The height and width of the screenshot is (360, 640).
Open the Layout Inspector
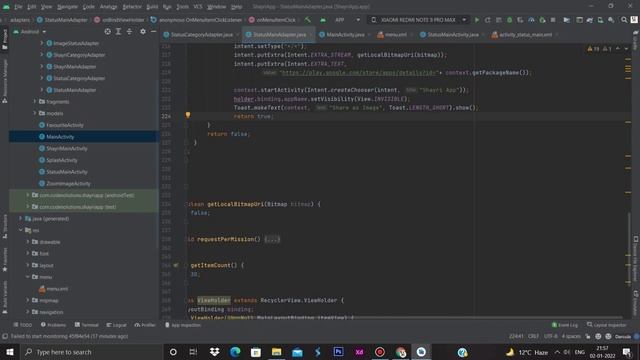(x=607, y=325)
